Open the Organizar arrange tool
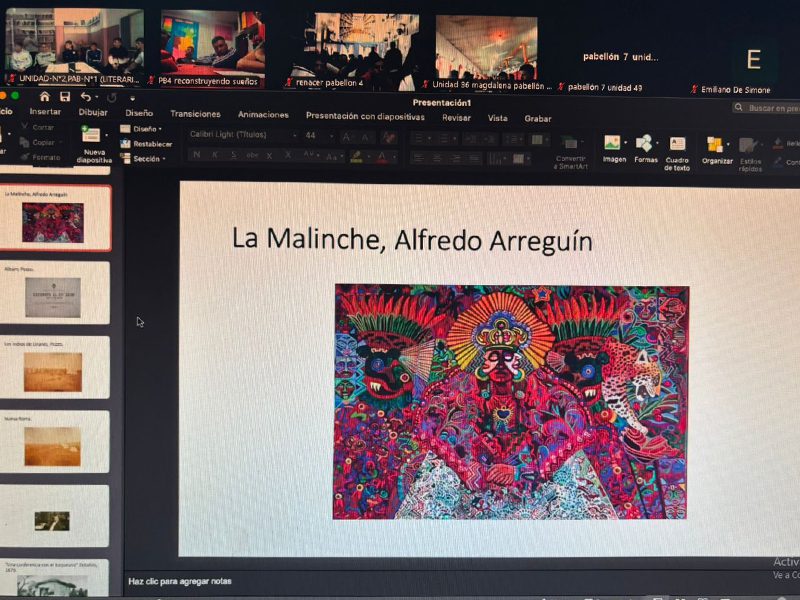 click(716, 149)
